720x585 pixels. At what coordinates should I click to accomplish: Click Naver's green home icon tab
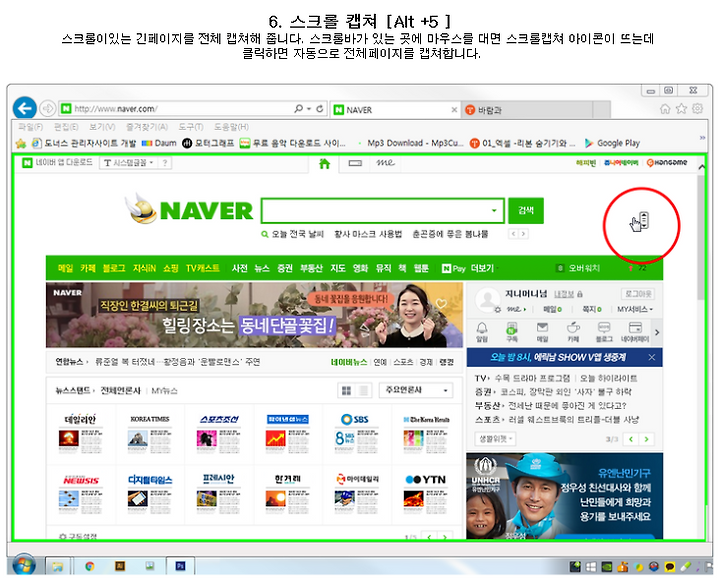324,163
